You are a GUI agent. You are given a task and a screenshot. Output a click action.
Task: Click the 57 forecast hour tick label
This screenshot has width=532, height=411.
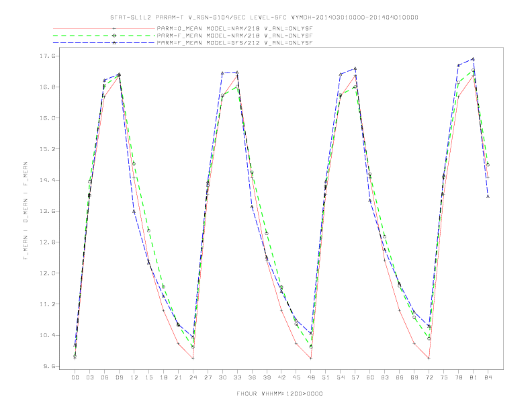[355, 377]
